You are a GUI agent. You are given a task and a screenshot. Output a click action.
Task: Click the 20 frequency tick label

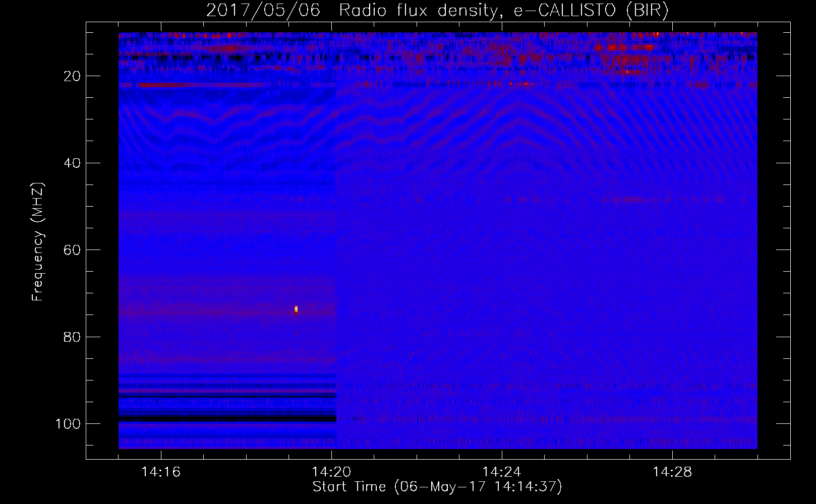pyautogui.click(x=73, y=76)
